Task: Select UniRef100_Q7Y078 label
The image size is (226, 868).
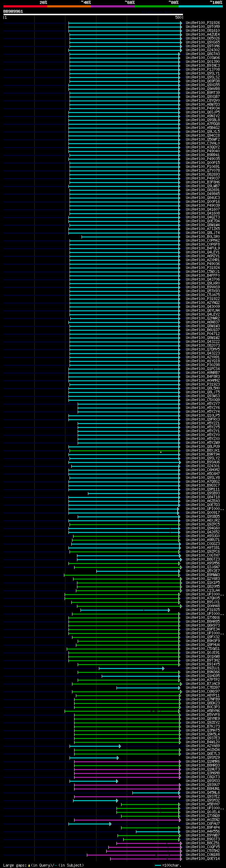Action: click(x=203, y=171)
